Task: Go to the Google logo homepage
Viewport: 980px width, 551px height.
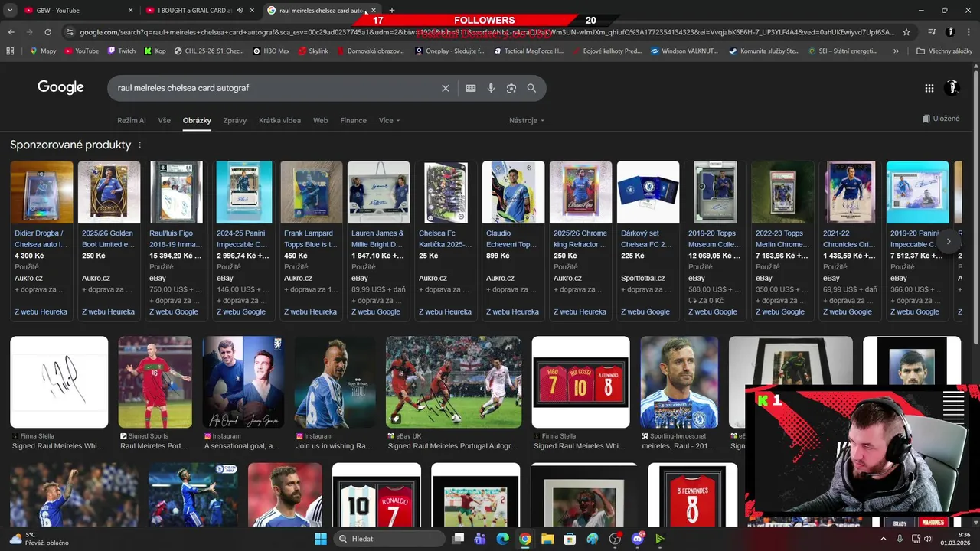Action: (60, 87)
